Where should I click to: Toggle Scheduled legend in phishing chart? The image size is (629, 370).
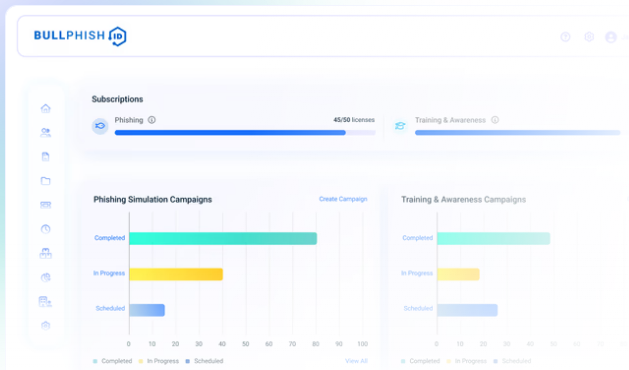(x=204, y=361)
